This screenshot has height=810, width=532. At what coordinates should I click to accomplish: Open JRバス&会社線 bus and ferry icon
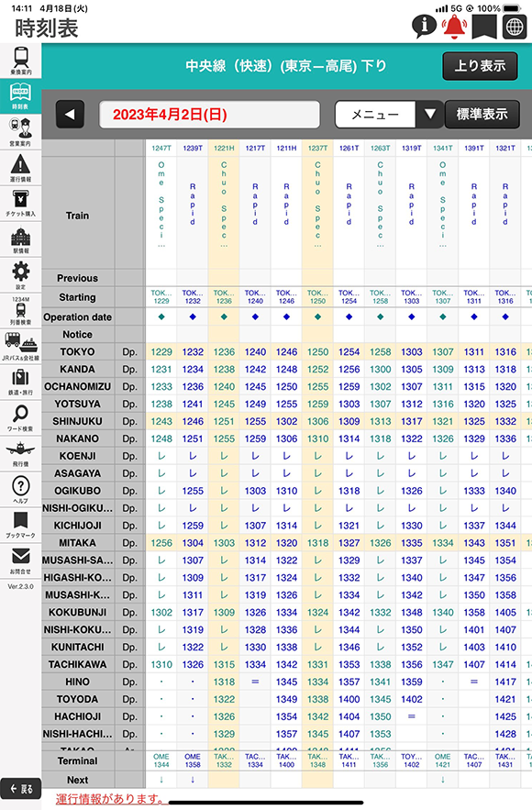[x=21, y=346]
